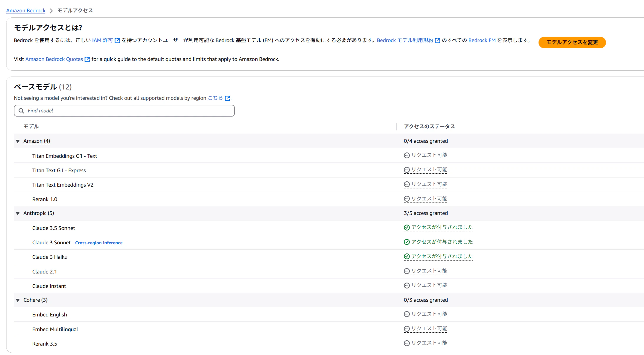This screenshot has height=355, width=644.
Task: Click the status icon for Embed English
Action: pos(407,314)
